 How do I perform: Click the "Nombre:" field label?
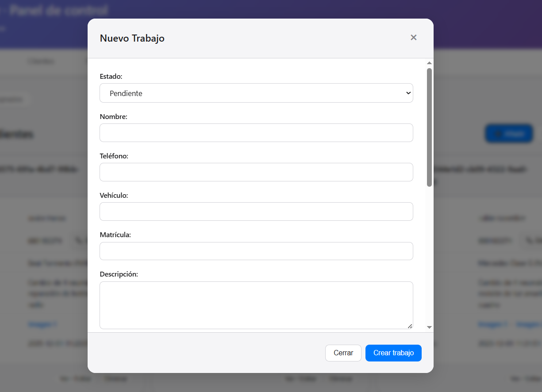click(x=114, y=117)
